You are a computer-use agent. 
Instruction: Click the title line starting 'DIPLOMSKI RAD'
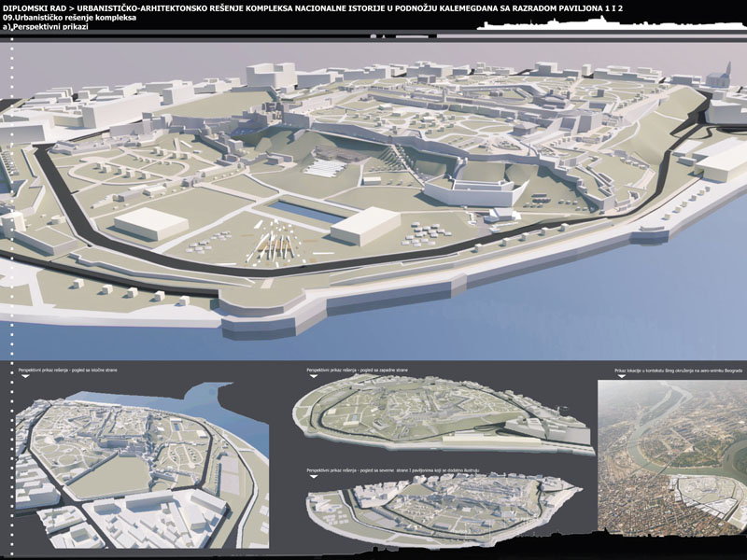tap(313, 8)
